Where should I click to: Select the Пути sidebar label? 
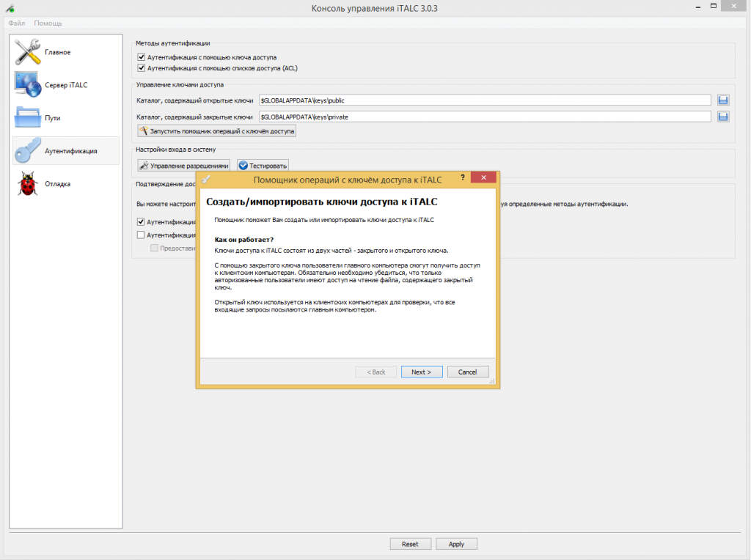(x=53, y=118)
